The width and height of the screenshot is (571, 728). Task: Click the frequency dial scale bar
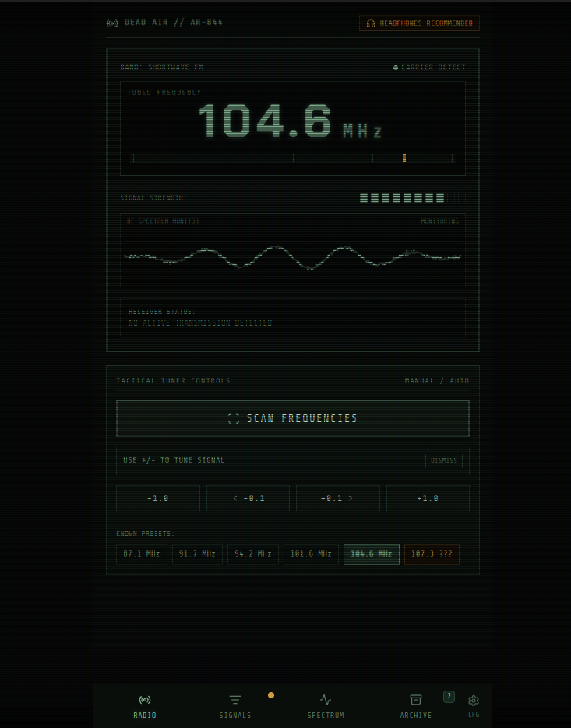(x=293, y=158)
